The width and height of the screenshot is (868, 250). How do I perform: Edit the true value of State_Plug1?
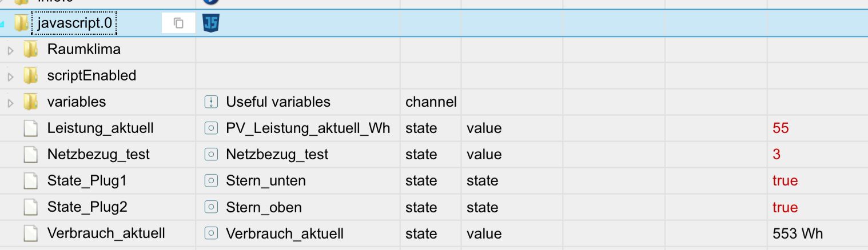click(x=785, y=181)
